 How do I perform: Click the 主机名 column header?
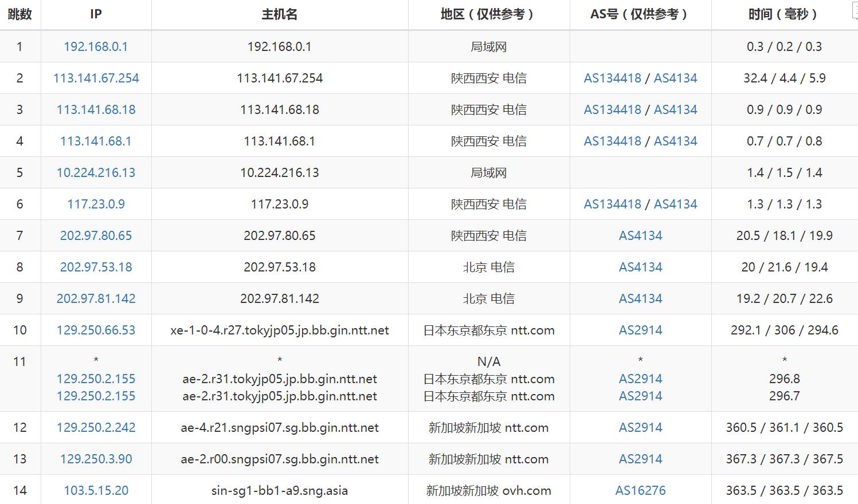[280, 14]
